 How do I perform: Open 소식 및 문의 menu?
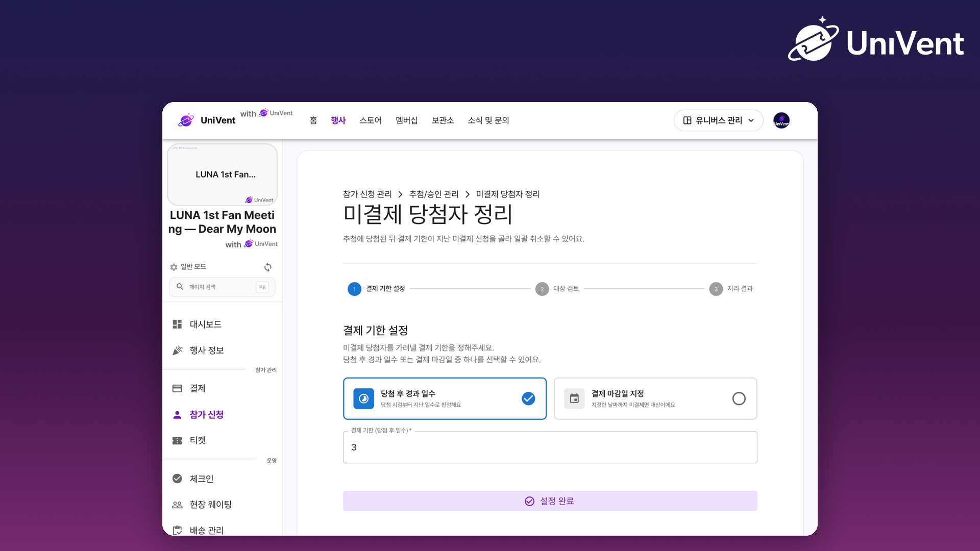tap(488, 120)
